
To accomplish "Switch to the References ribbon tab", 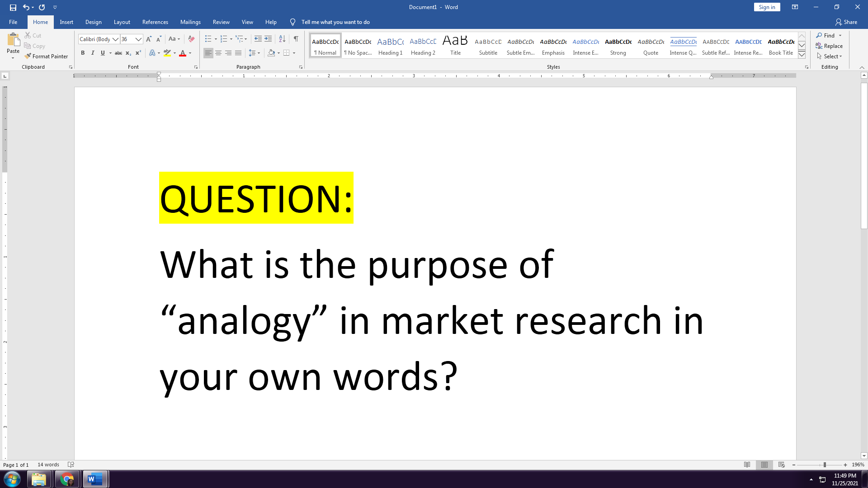I will pyautogui.click(x=155, y=22).
